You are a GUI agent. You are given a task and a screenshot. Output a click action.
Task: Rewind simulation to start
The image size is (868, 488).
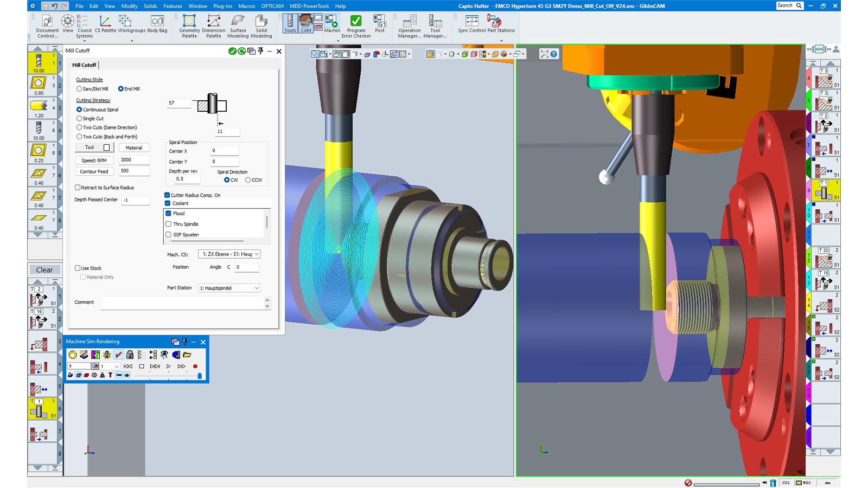click(128, 367)
